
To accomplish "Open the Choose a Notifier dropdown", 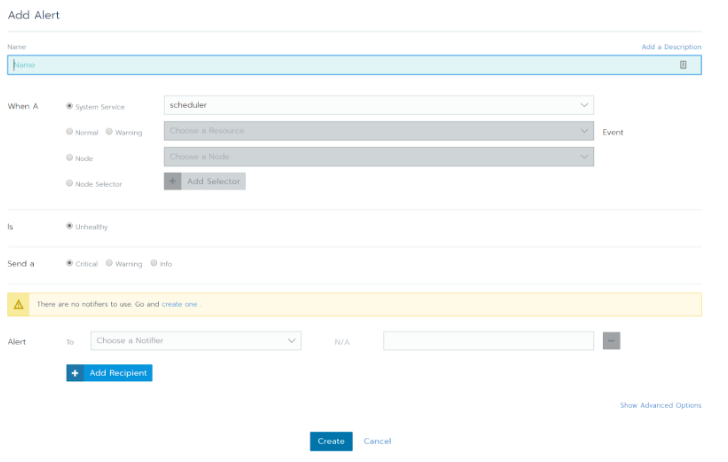I will tap(195, 341).
